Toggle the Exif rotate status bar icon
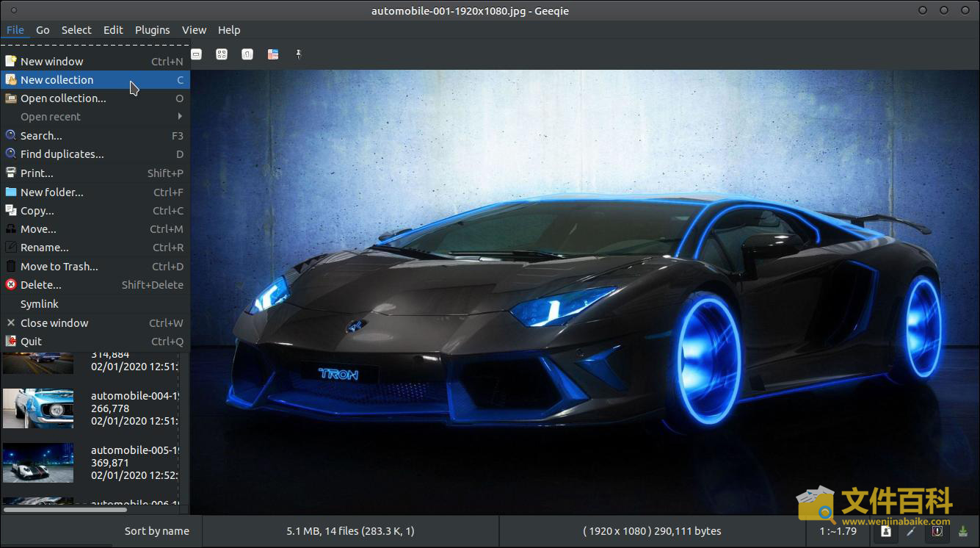This screenshot has width=980, height=548. pos(886,531)
